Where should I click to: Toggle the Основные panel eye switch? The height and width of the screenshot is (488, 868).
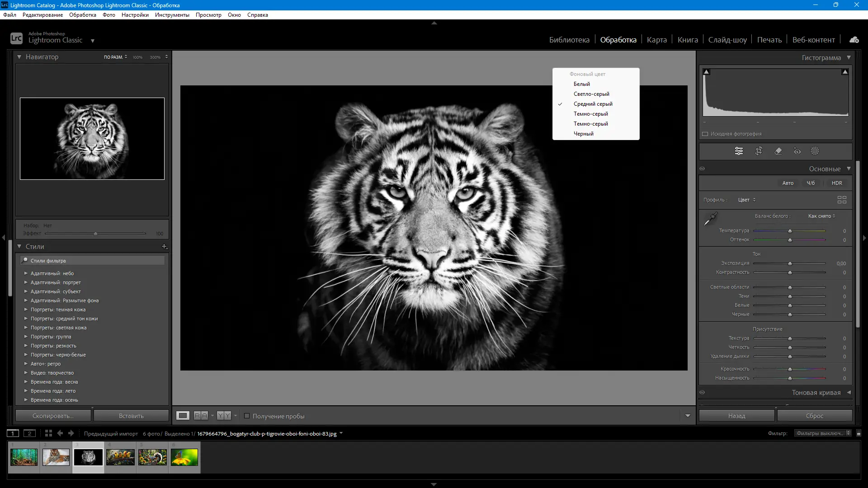pos(702,169)
